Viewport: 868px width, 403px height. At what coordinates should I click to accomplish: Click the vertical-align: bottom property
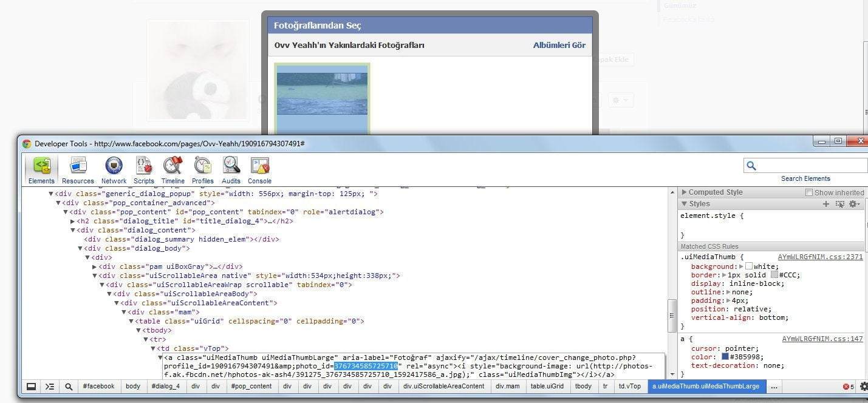tap(739, 317)
